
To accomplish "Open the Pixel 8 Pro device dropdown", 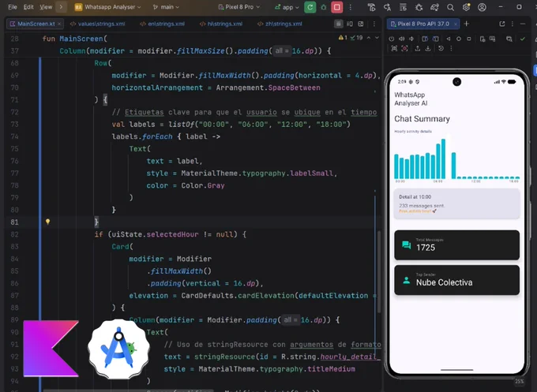I will pos(238,7).
